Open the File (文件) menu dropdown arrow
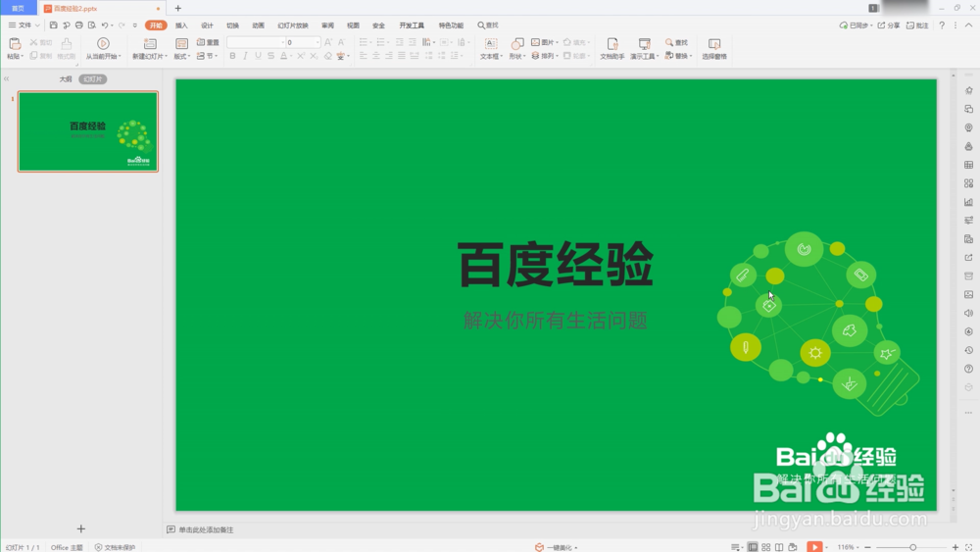This screenshot has width=980, height=552. tap(37, 25)
